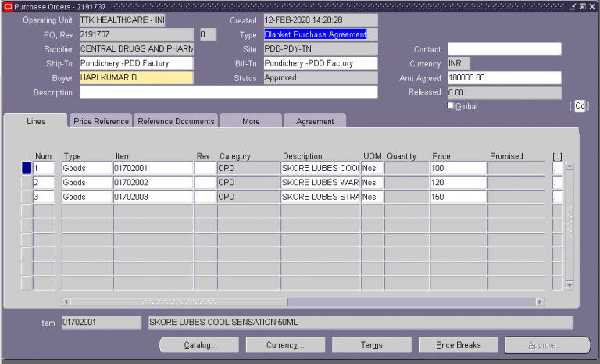Click the vertical scrollbar track of lines
Image resolution: width=600 pixels, height=364 pixels.
[x=570, y=226]
